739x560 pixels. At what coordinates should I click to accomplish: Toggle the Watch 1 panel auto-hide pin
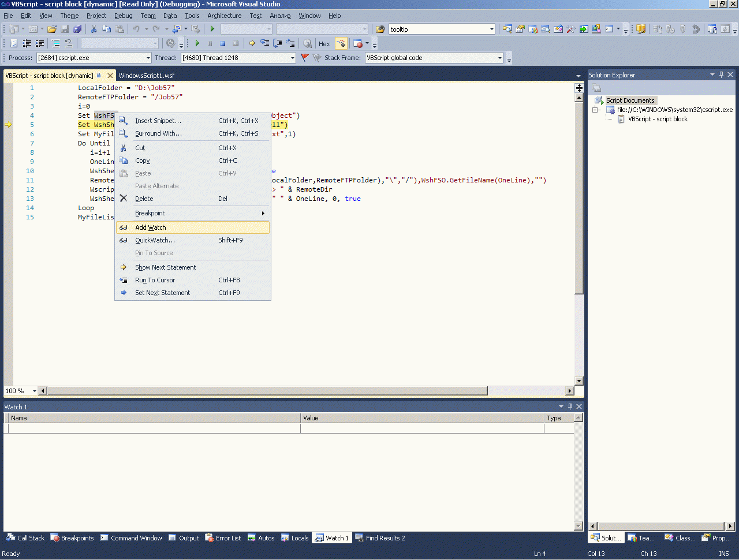click(x=570, y=406)
